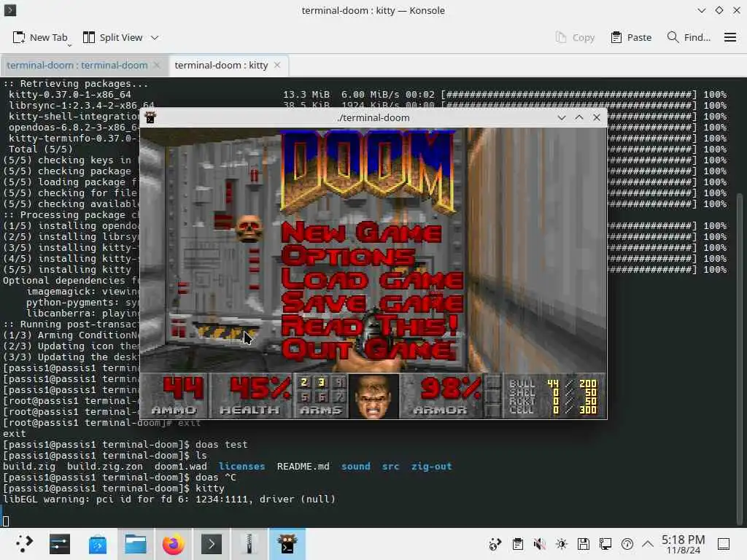747x560 pixels.
Task: Select Load Game in Doom menu
Action: click(x=372, y=279)
